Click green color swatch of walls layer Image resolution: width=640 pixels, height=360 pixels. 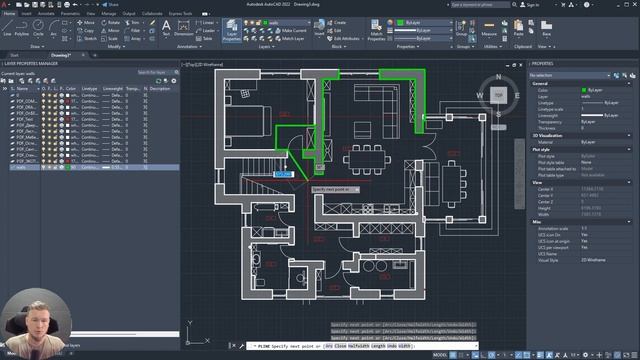68,167
